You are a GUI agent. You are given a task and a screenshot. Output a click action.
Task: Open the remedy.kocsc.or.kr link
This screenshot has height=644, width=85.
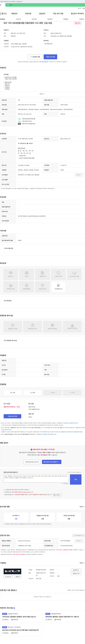(22, 492)
